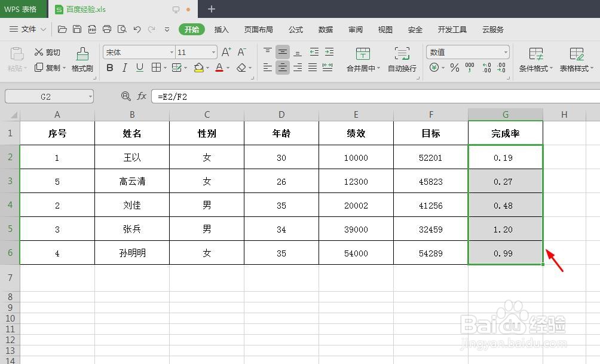This screenshot has height=364, width=600.
Task: Click the percent style icon
Action: pyautogui.click(x=454, y=68)
